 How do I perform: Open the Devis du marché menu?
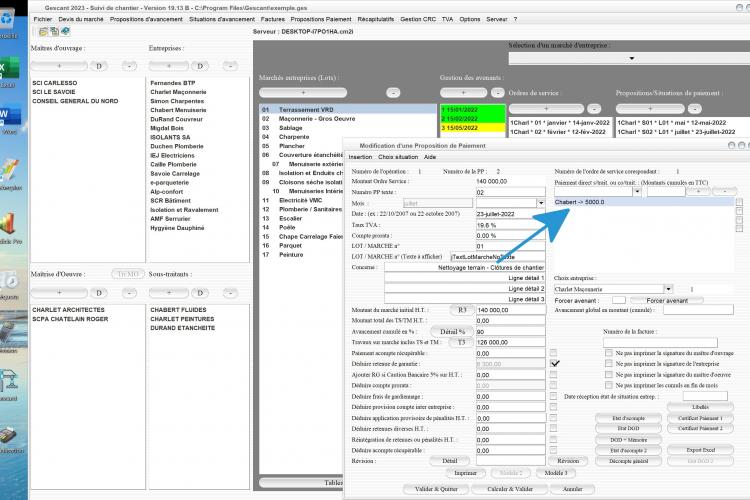click(x=81, y=19)
